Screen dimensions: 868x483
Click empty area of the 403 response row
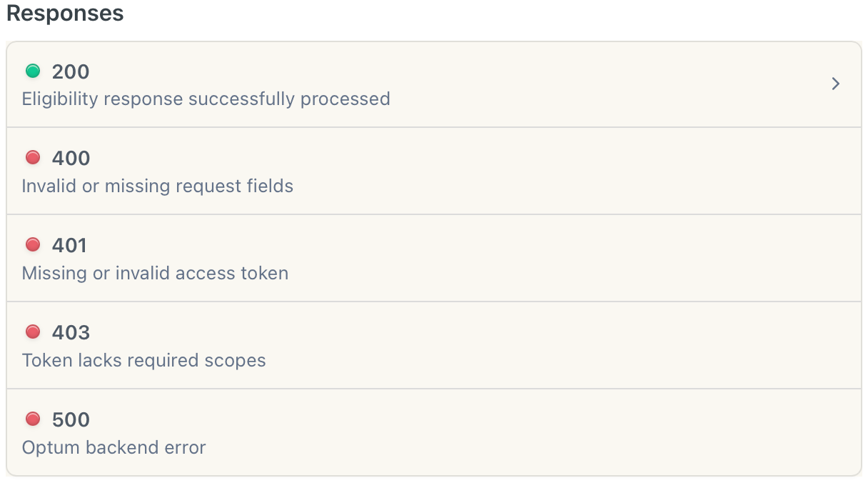[571, 346]
